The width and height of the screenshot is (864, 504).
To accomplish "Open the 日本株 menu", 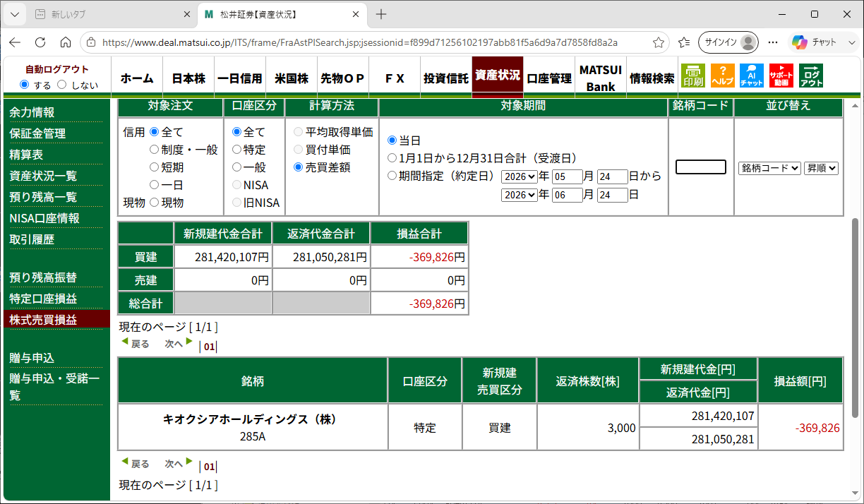I will [x=188, y=78].
